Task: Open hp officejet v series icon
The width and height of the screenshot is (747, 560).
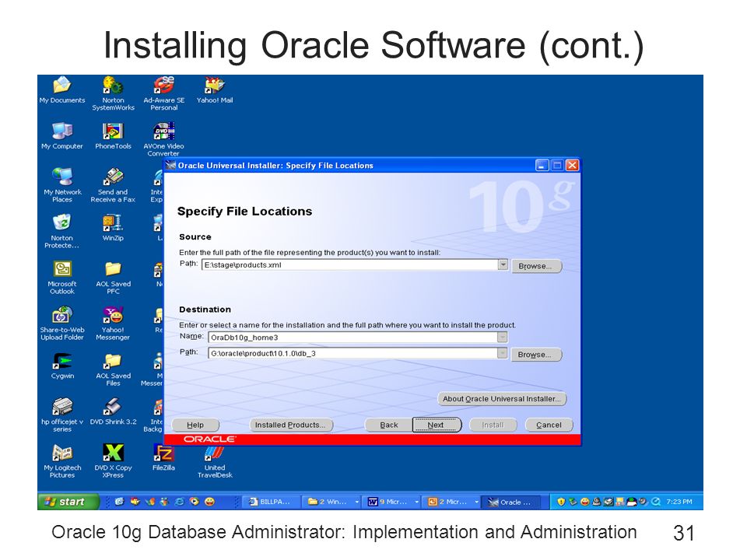Action: click(62, 415)
